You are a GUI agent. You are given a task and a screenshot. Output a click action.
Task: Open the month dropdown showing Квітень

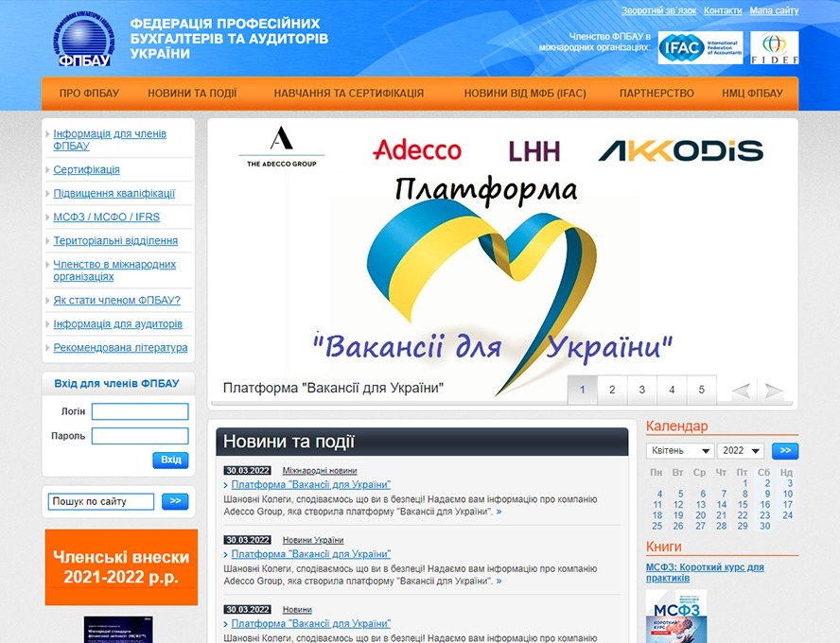click(x=680, y=451)
